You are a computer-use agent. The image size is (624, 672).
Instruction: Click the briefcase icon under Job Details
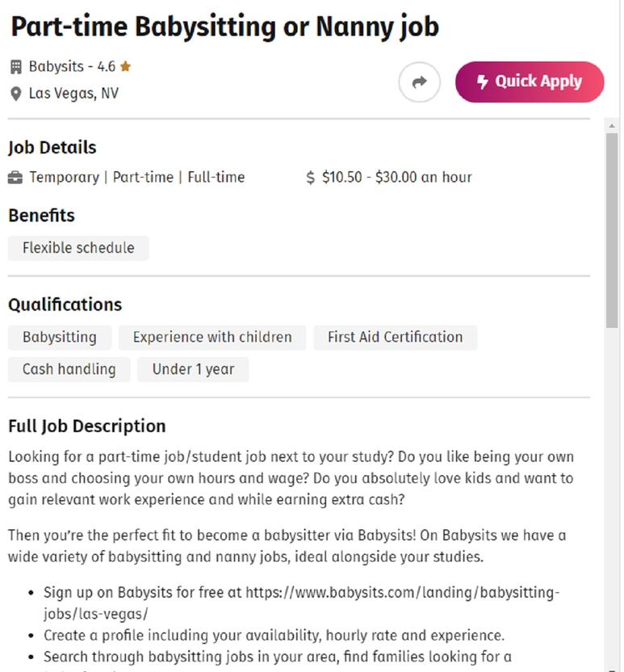[x=15, y=178]
